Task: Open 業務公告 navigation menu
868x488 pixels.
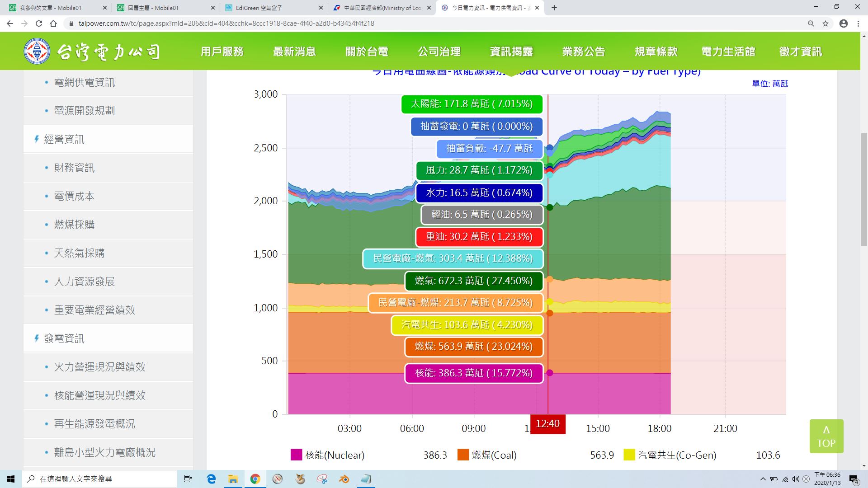Action: [x=584, y=52]
